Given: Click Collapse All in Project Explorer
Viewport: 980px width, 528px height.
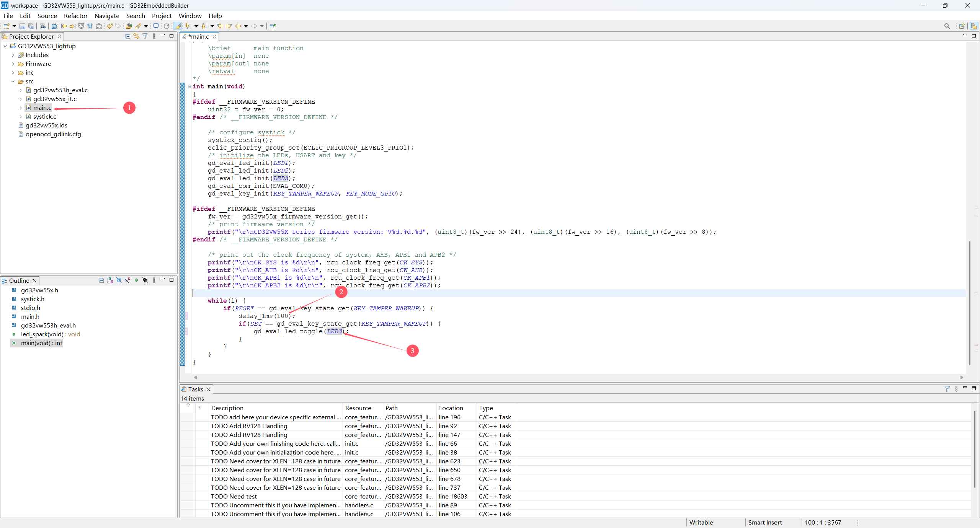Looking at the screenshot, I should coord(127,36).
